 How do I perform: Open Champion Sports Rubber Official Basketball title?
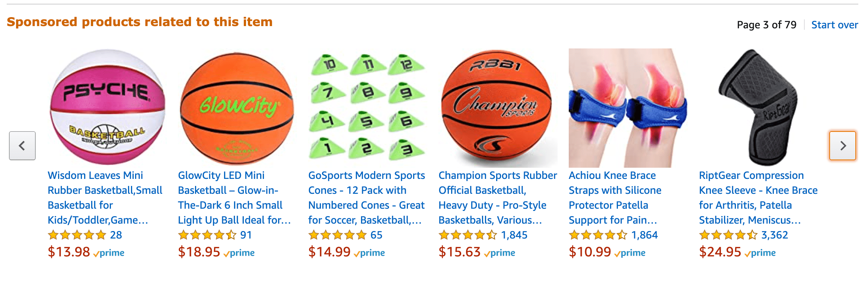(497, 198)
